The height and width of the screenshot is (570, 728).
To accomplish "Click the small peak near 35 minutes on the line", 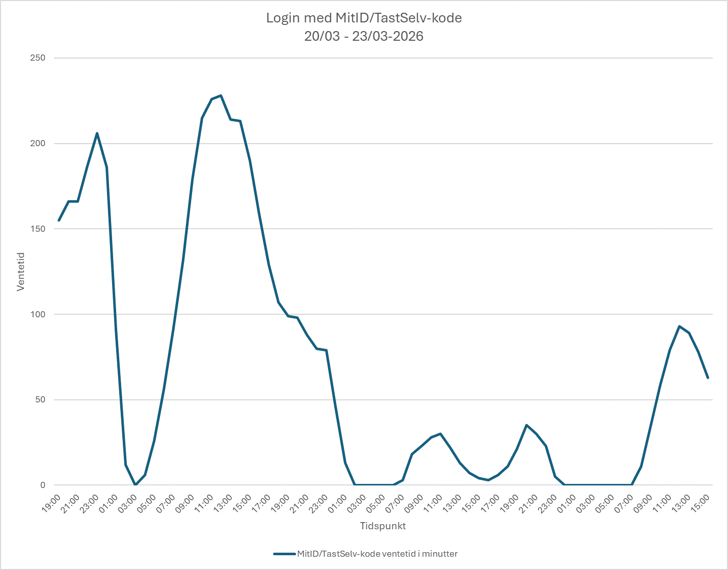I will click(527, 425).
